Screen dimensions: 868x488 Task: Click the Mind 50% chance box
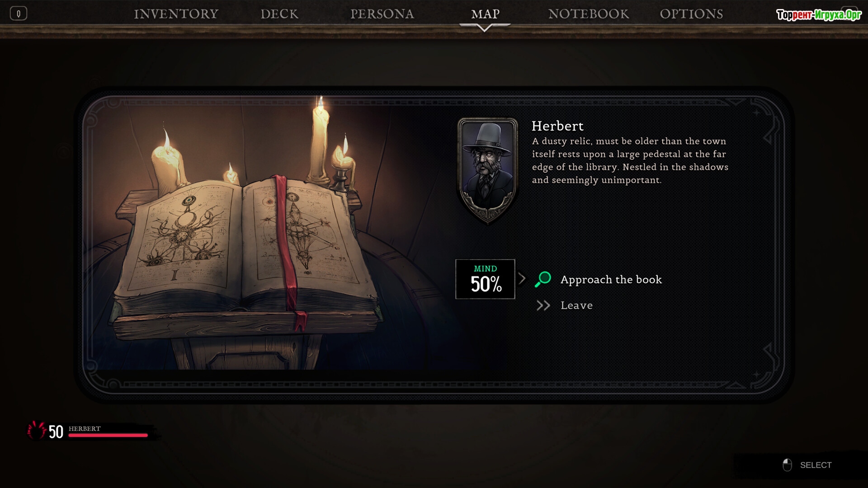(485, 279)
